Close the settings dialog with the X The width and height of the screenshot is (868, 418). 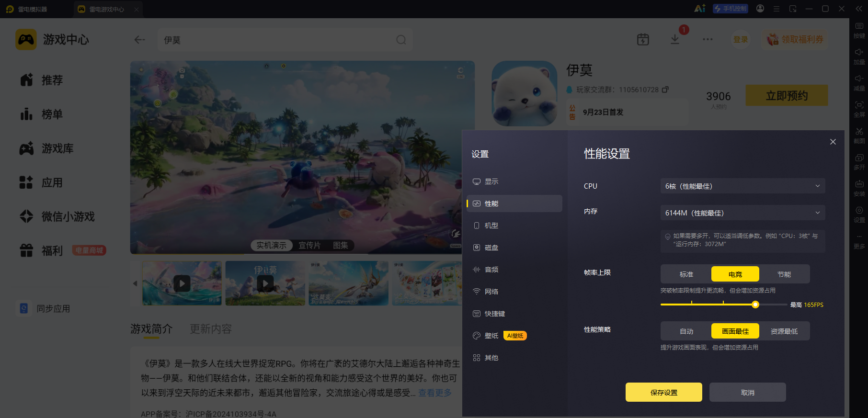[833, 142]
